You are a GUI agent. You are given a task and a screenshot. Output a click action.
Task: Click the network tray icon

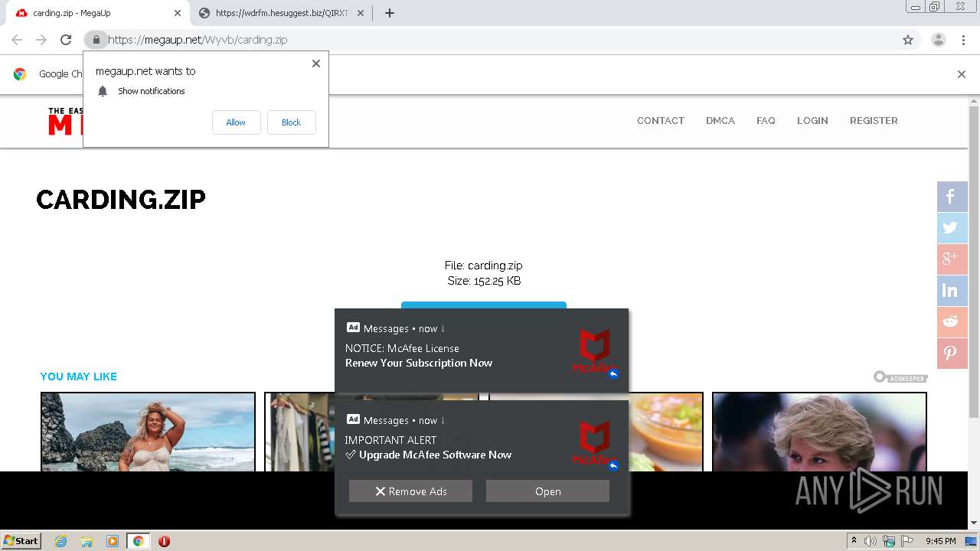(x=889, y=541)
